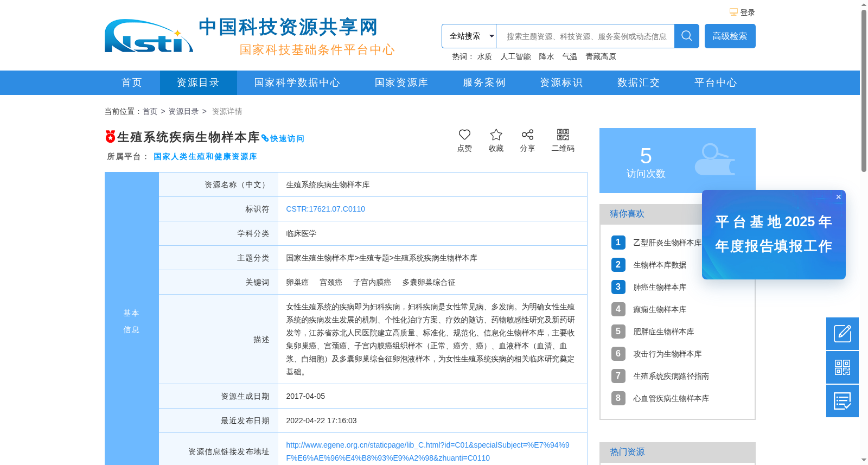Open 数据汇交 navigation tab

[x=639, y=82]
